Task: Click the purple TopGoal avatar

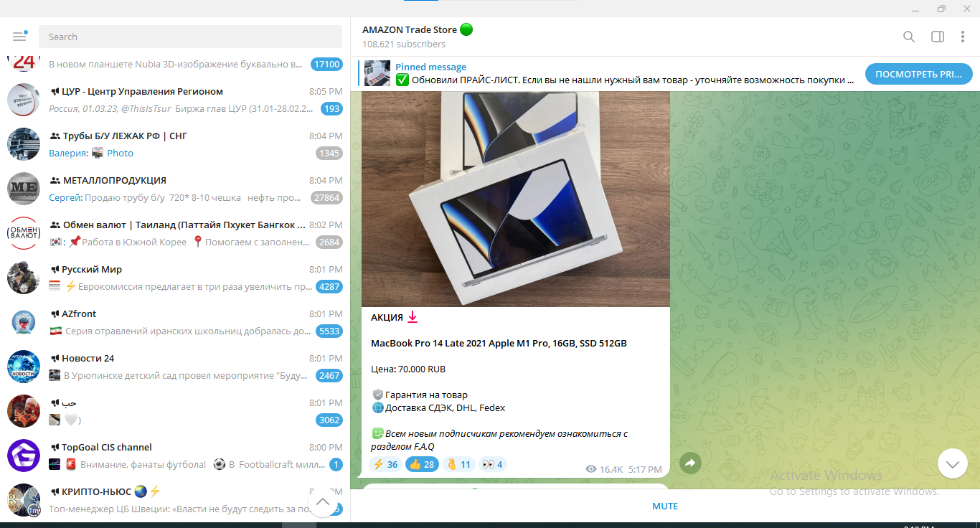Action: [x=24, y=456]
